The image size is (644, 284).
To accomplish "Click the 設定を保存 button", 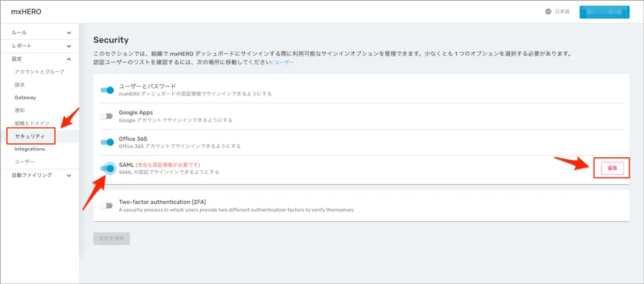I will coord(112,239).
